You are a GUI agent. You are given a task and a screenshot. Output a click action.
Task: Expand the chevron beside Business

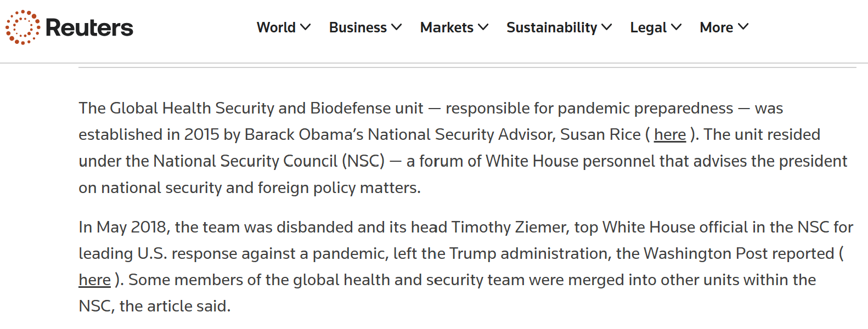coord(397,27)
